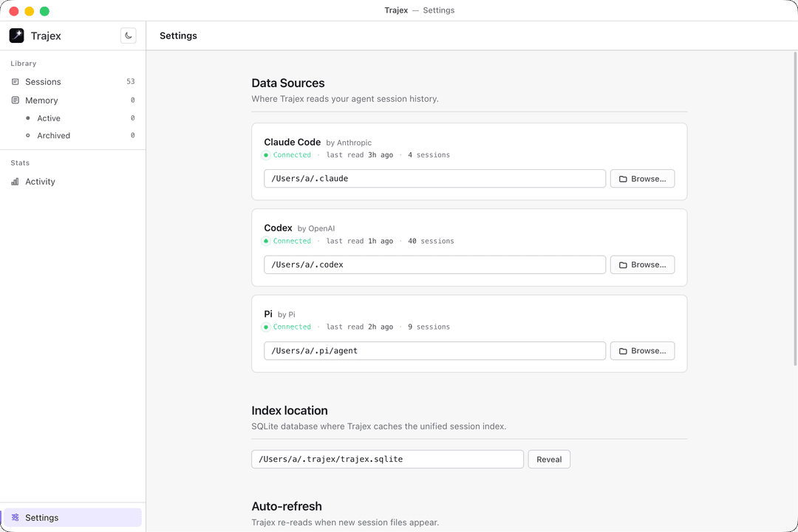
Task: Open the Activity stats page
Action: pos(72,182)
